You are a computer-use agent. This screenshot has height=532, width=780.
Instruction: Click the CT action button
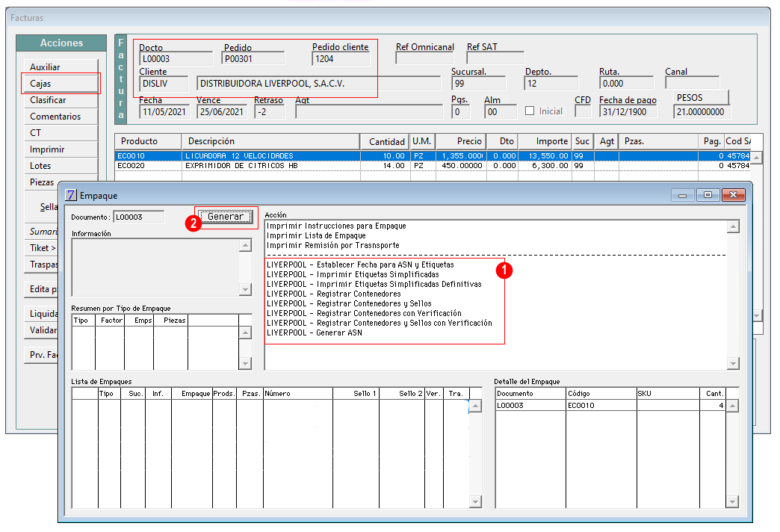61,132
